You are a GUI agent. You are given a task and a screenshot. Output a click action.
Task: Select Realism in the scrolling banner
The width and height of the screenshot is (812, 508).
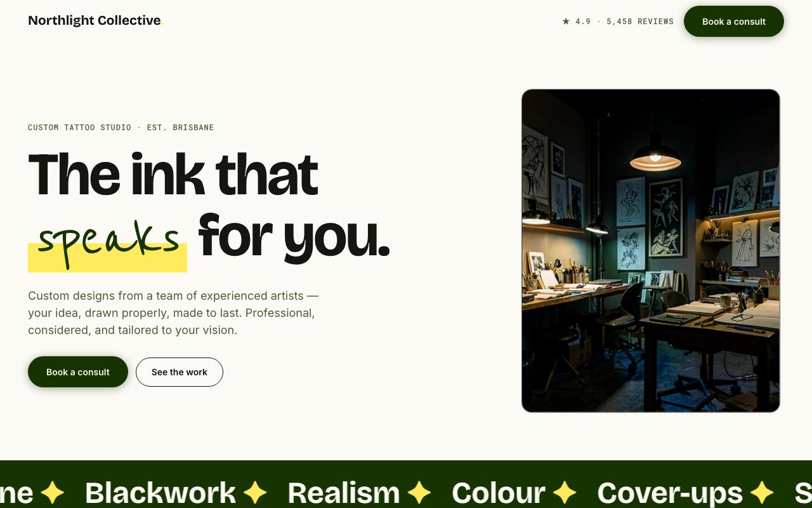[344, 493]
